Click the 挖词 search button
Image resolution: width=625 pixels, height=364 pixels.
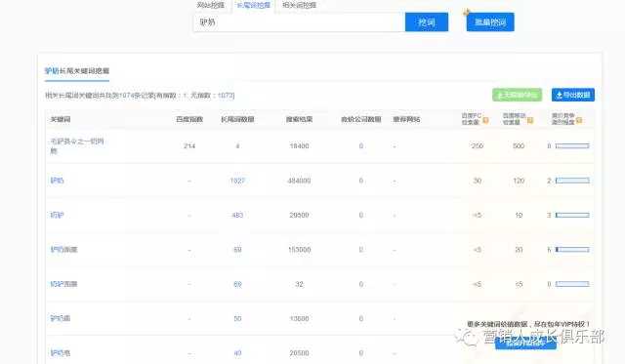click(427, 21)
